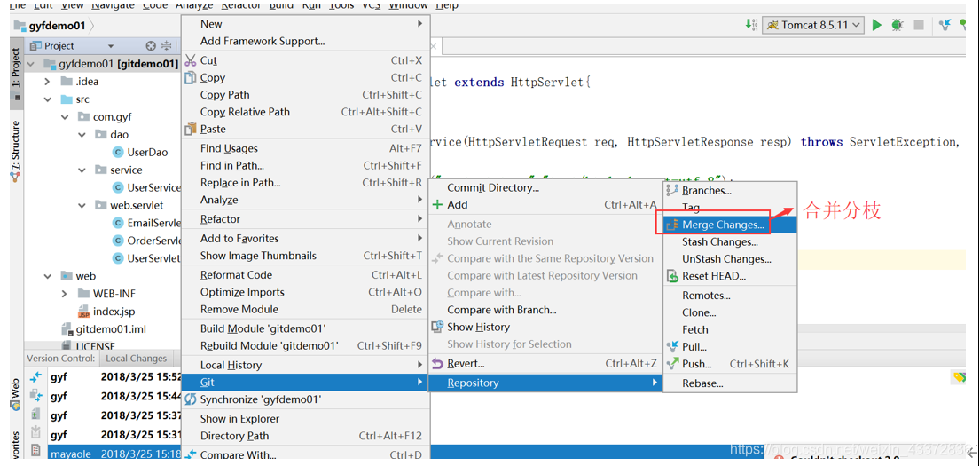Collapse the src folder

point(48,99)
